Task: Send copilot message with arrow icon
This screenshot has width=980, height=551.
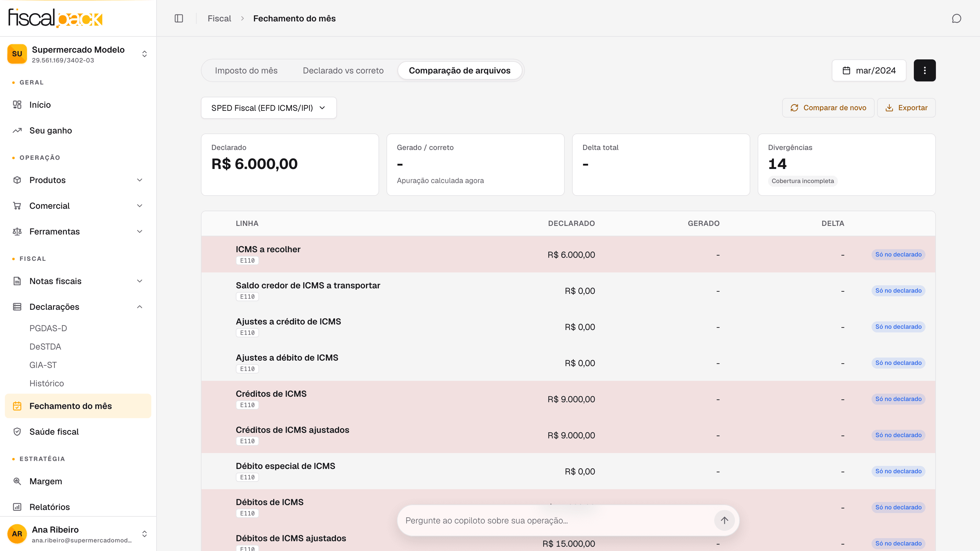Action: [724, 520]
